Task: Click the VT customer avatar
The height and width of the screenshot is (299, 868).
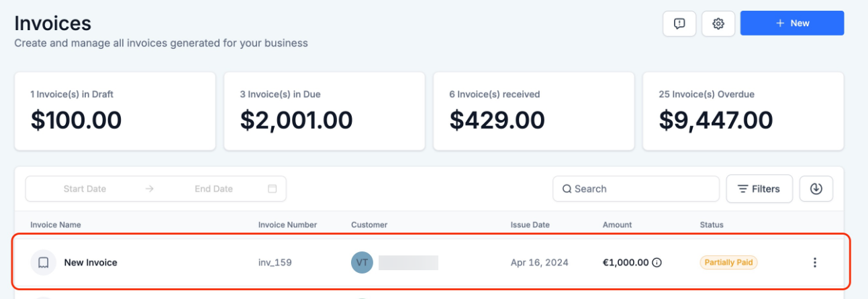Action: pyautogui.click(x=362, y=263)
